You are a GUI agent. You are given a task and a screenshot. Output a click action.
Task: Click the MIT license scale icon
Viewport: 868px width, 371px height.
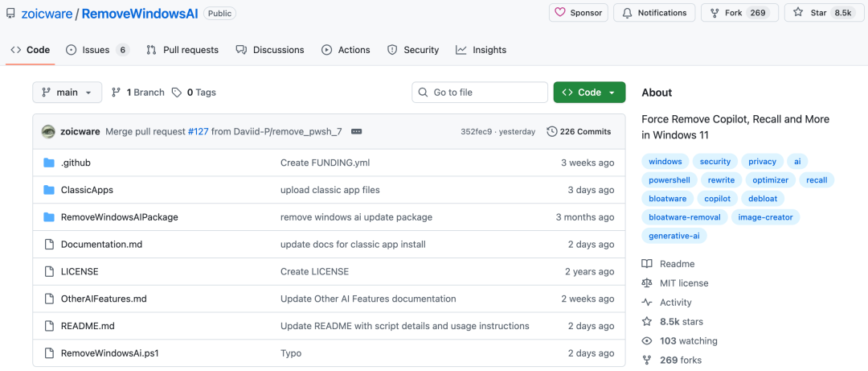tap(647, 283)
